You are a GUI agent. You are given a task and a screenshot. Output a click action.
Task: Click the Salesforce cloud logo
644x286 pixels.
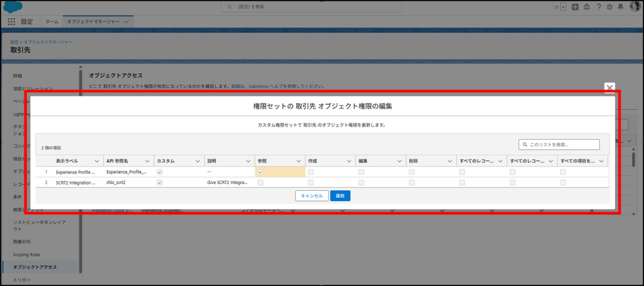(13, 6)
